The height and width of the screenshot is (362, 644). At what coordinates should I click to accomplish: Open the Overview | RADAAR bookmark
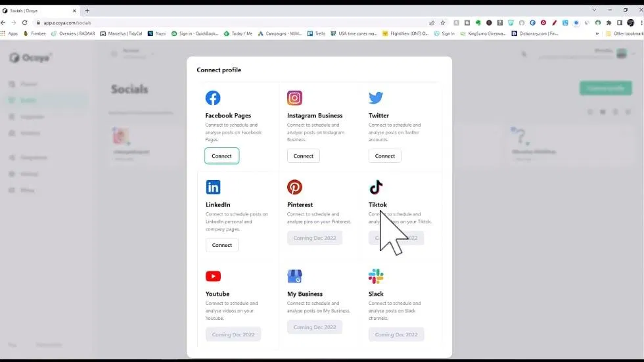73,34
